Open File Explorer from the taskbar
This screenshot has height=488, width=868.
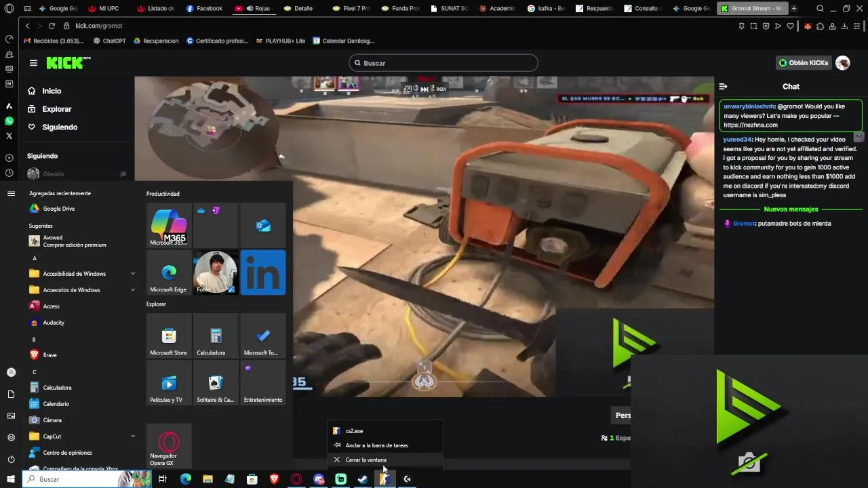(x=208, y=479)
